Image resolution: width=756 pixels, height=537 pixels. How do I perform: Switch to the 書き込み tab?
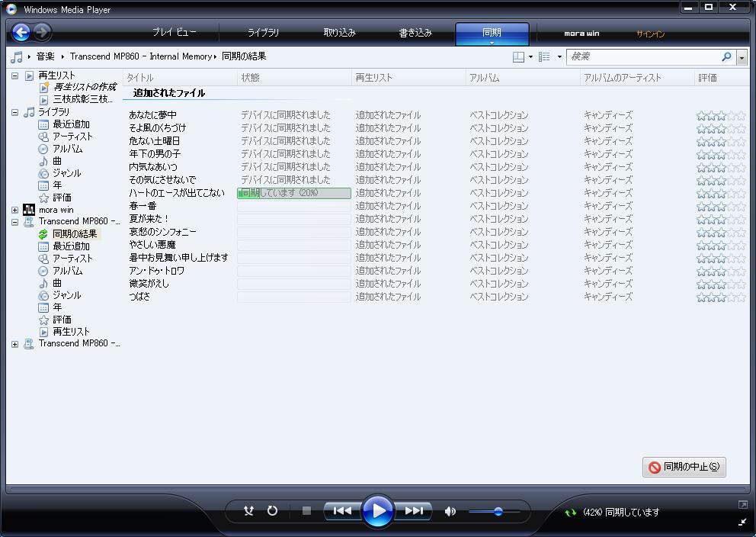tap(415, 32)
